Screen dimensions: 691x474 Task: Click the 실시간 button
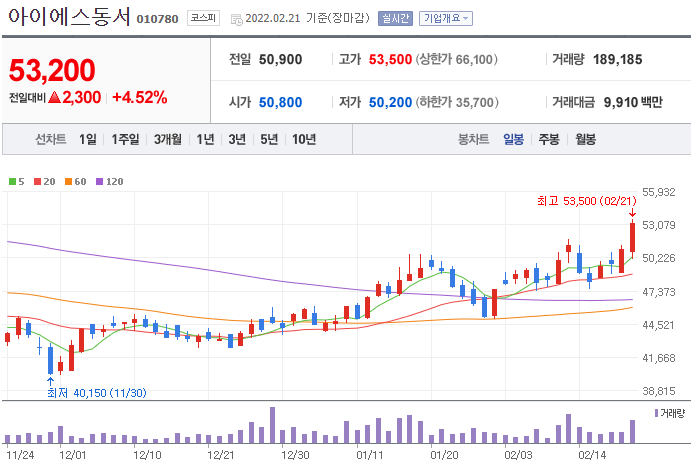pos(395,18)
